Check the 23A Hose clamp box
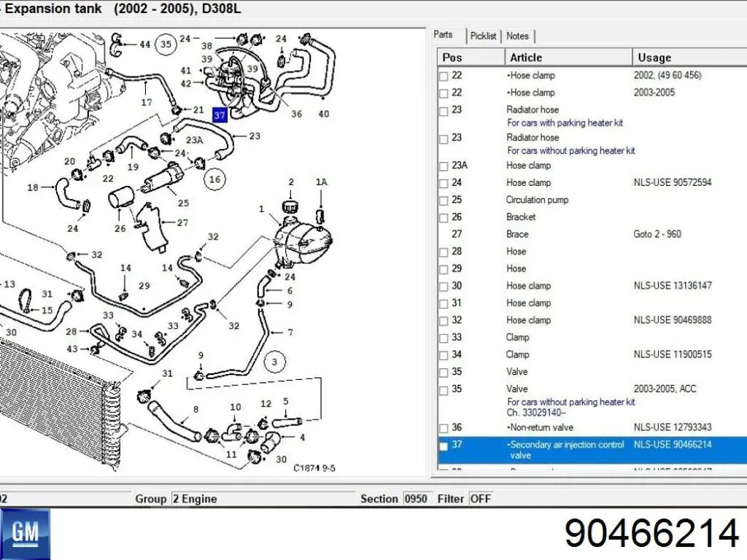Image resolution: width=747 pixels, height=560 pixels. pos(444,166)
